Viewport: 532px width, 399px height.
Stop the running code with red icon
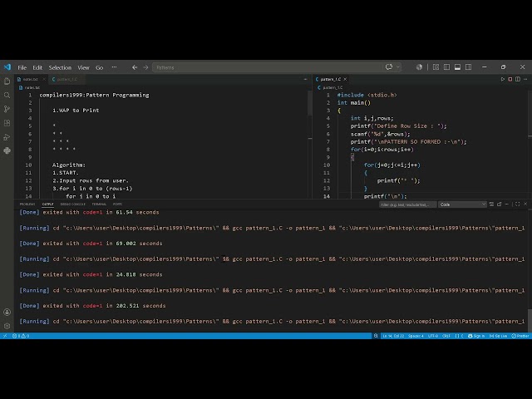pos(510,79)
